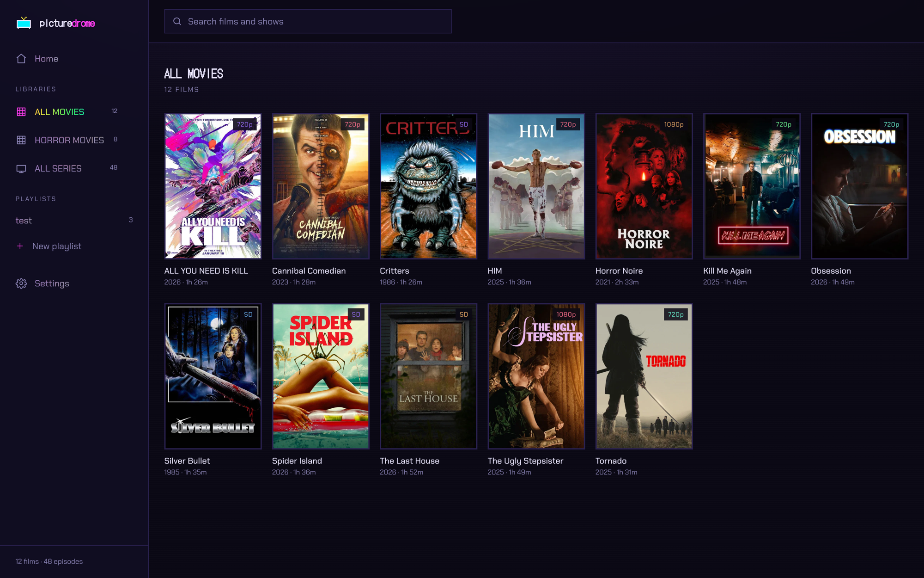
Task: Click the 1080p badge on The Ugly Stepsister
Action: pyautogui.click(x=566, y=314)
